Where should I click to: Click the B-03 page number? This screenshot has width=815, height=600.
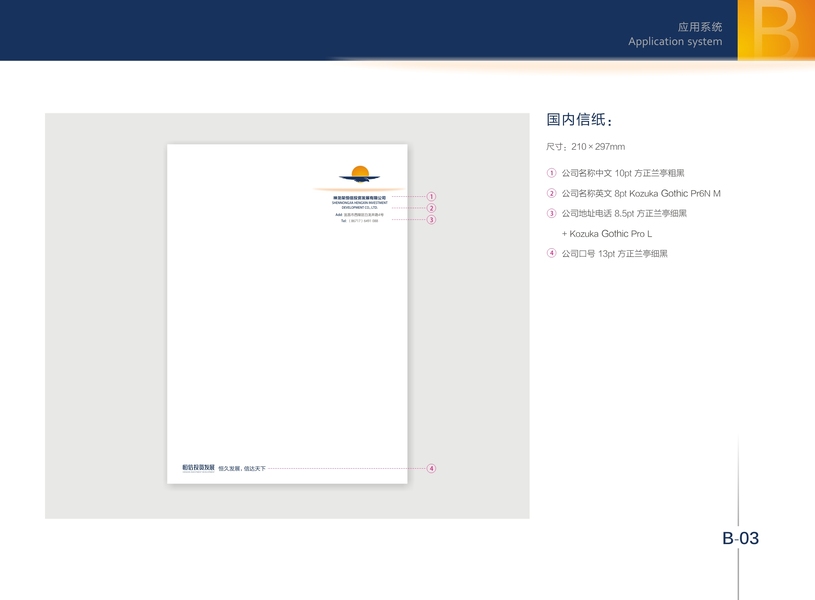[x=740, y=538]
